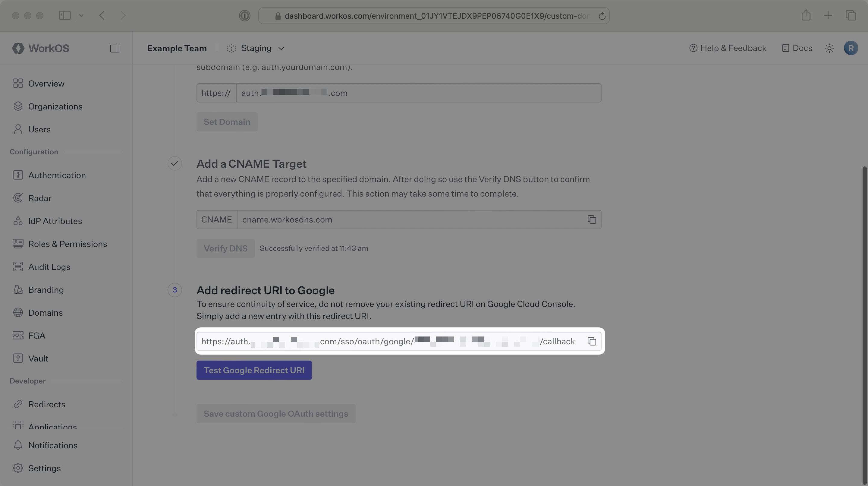
Task: Open Help & Feedback
Action: tap(728, 48)
